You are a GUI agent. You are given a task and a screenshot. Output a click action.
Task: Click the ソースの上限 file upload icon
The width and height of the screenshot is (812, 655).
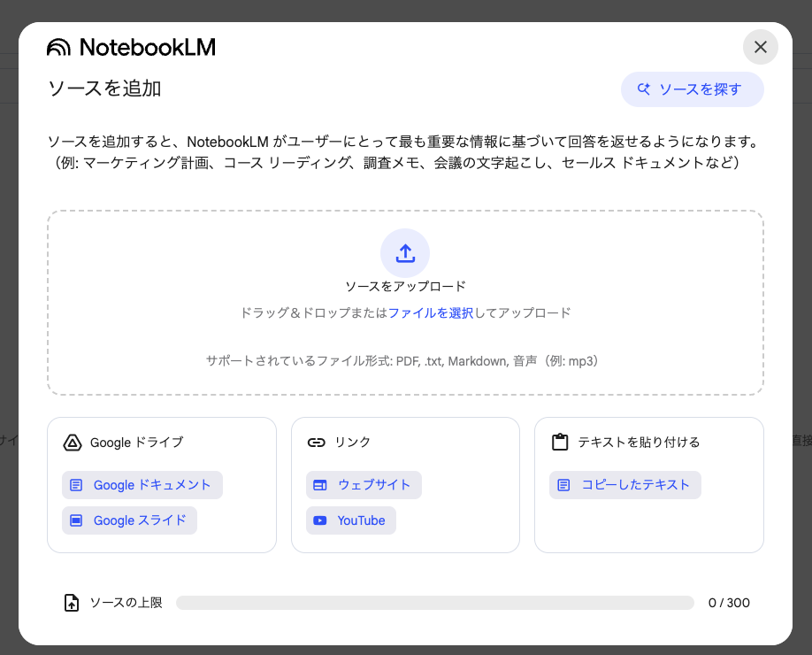[72, 603]
